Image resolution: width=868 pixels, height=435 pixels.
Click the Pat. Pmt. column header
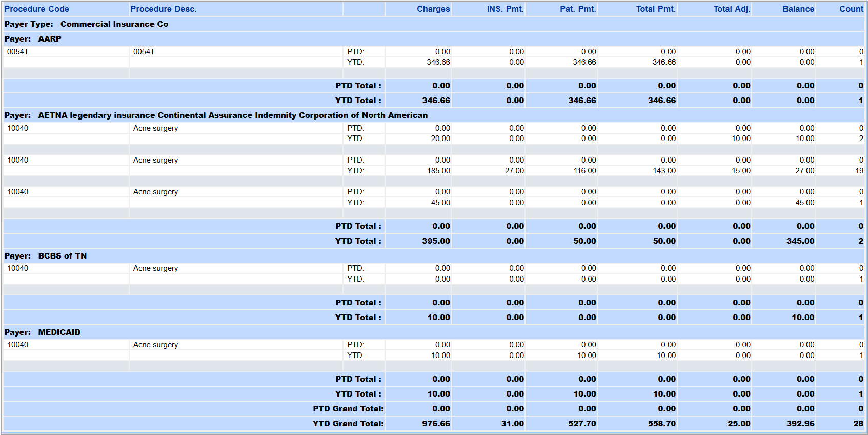pos(578,9)
